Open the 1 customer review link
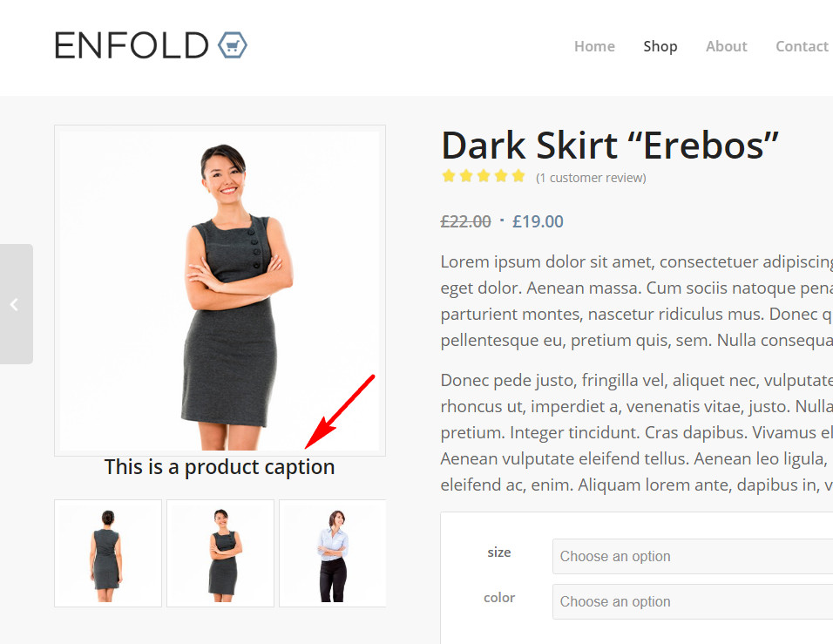 click(x=591, y=178)
